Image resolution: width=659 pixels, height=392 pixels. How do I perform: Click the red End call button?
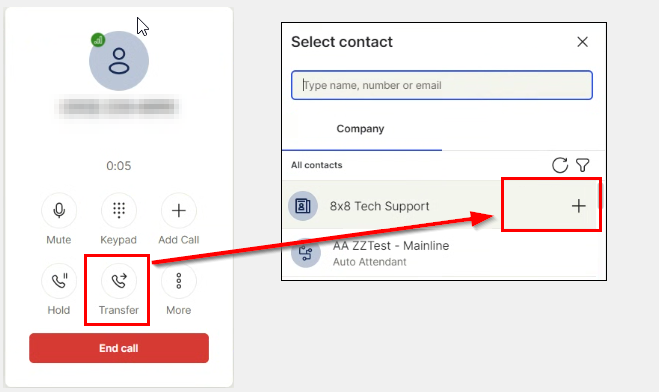119,348
